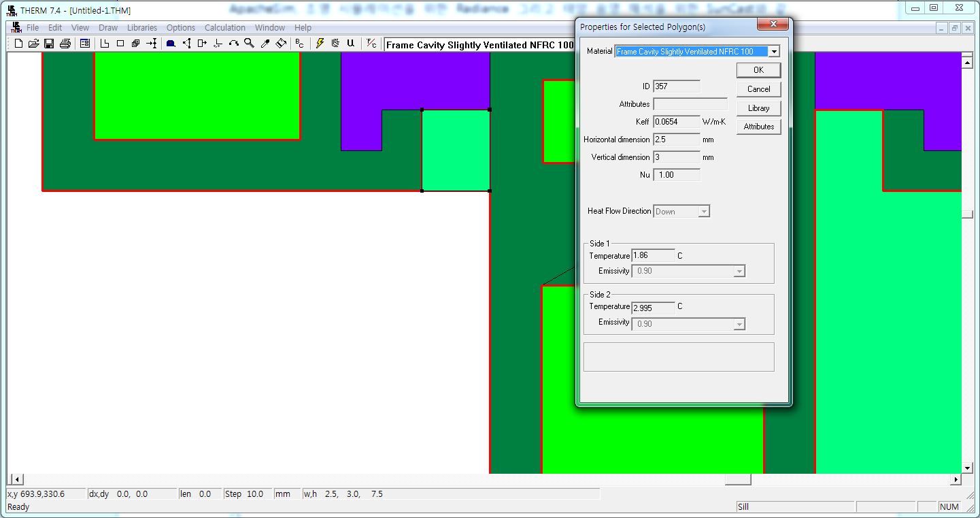This screenshot has width=980, height=518.
Task: Click the Cancel button
Action: (x=758, y=89)
